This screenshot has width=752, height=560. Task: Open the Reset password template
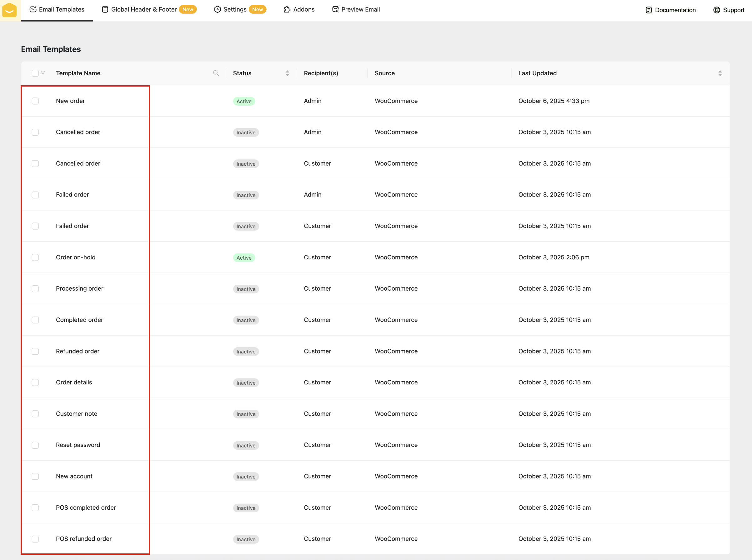pyautogui.click(x=78, y=445)
